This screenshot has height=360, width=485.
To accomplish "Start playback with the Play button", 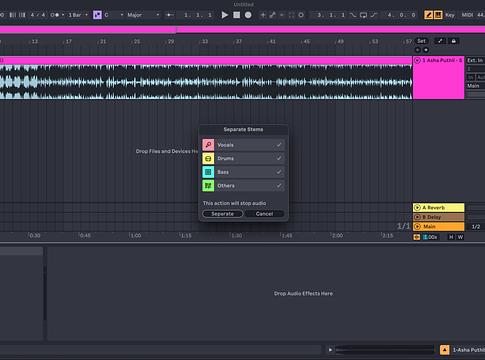I will [225, 15].
